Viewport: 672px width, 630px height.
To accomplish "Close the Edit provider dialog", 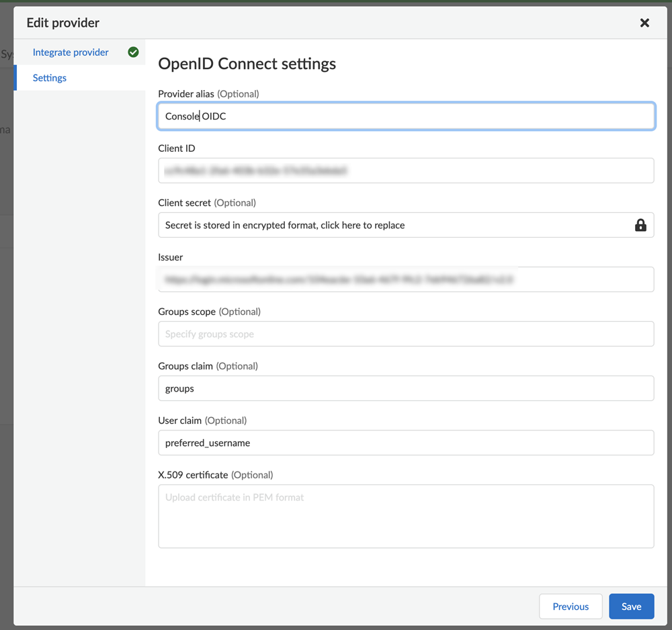I will (x=644, y=23).
